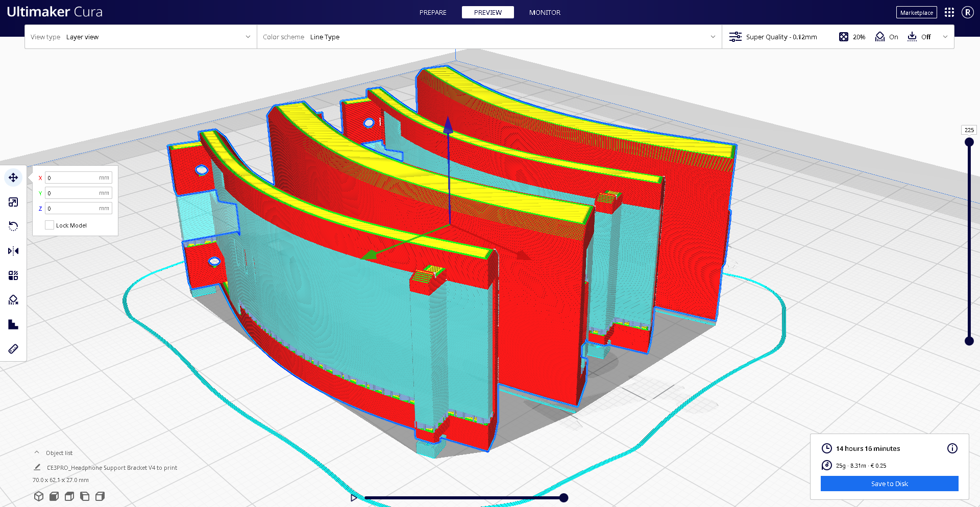Click the top handle of layer slider
The height and width of the screenshot is (507, 980).
(x=969, y=142)
